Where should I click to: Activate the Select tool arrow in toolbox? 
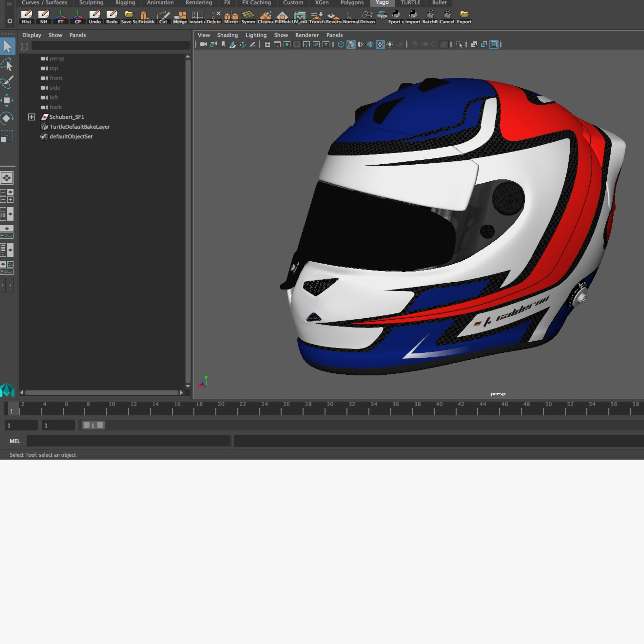tap(8, 46)
